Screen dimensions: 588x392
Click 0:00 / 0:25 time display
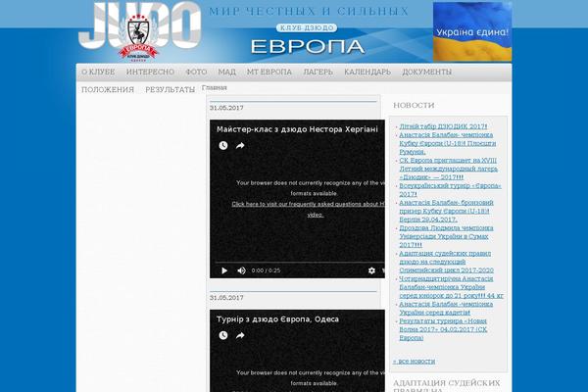(266, 270)
